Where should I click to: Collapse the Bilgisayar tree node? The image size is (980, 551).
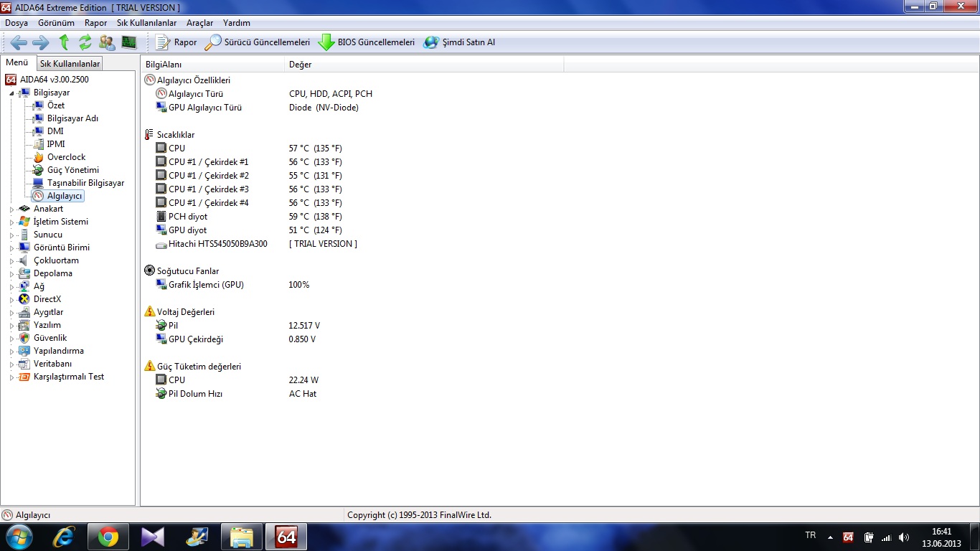[11, 93]
